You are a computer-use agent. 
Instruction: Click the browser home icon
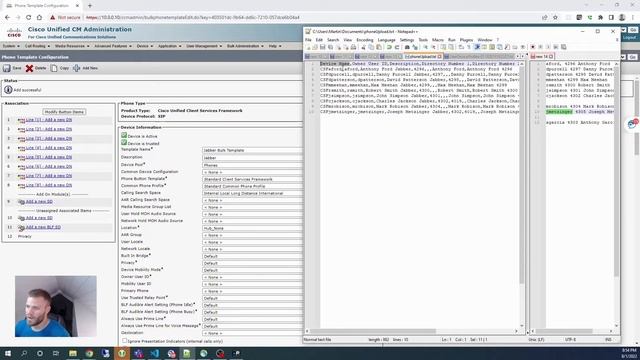click(x=39, y=18)
